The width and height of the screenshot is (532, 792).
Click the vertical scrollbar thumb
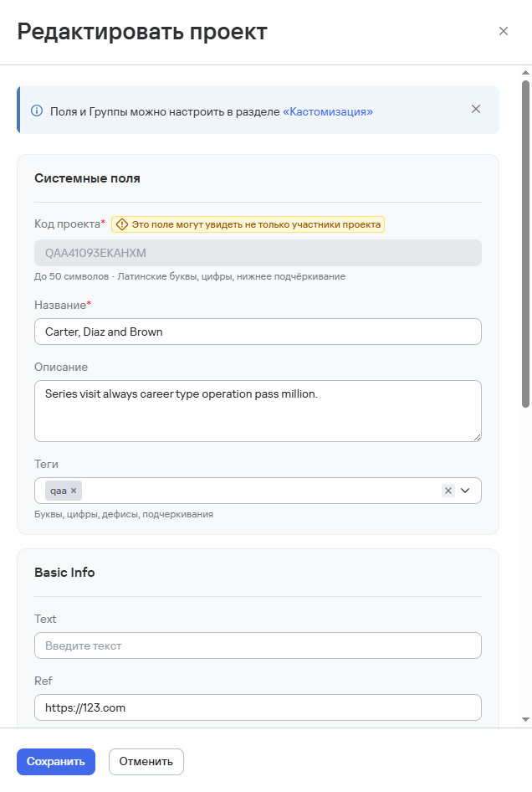(x=525, y=243)
